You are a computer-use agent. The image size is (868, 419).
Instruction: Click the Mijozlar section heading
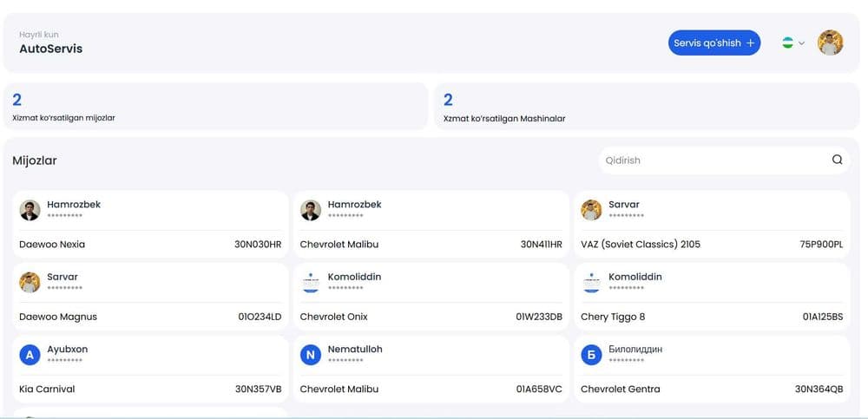(x=35, y=161)
